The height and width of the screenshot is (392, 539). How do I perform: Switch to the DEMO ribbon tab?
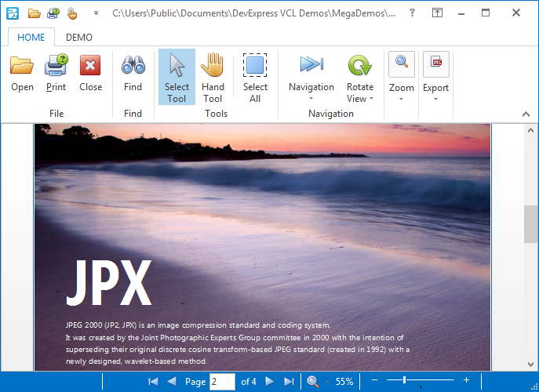pos(78,38)
